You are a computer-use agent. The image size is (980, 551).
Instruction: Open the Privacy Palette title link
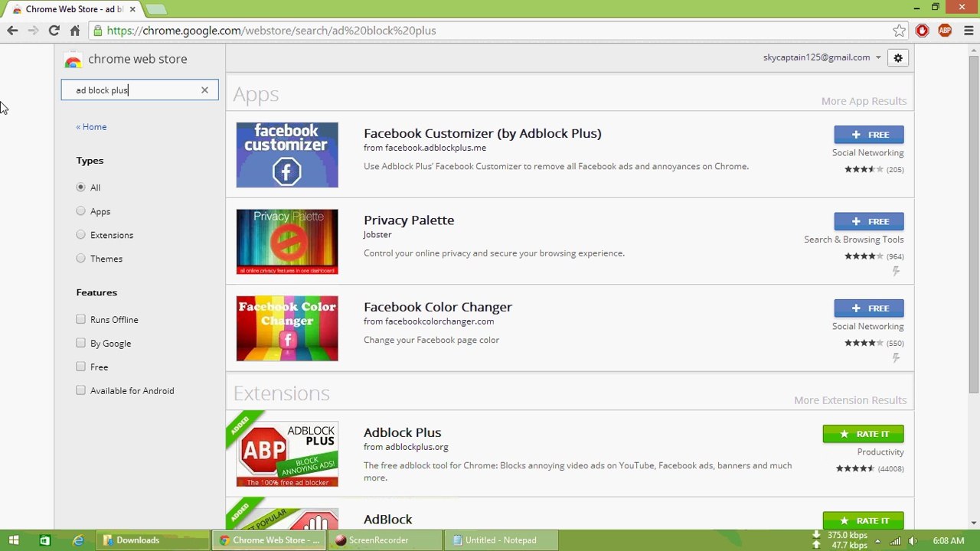pyautogui.click(x=409, y=220)
